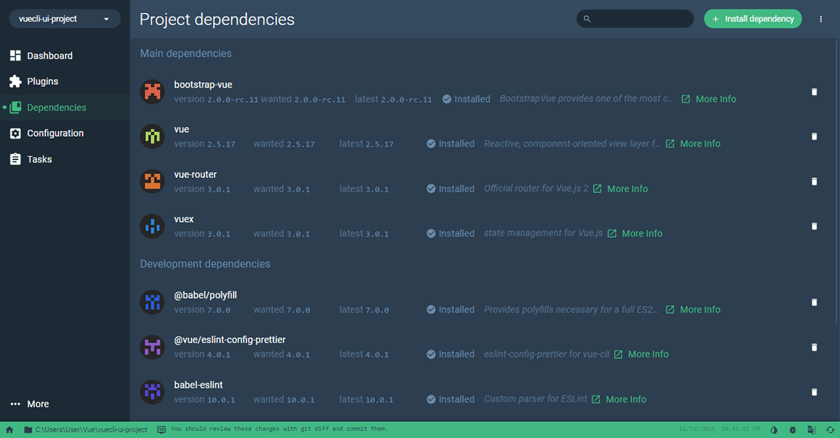Viewport: 840px width, 438px height.
Task: Go to the Dashboard view
Action: (x=64, y=56)
